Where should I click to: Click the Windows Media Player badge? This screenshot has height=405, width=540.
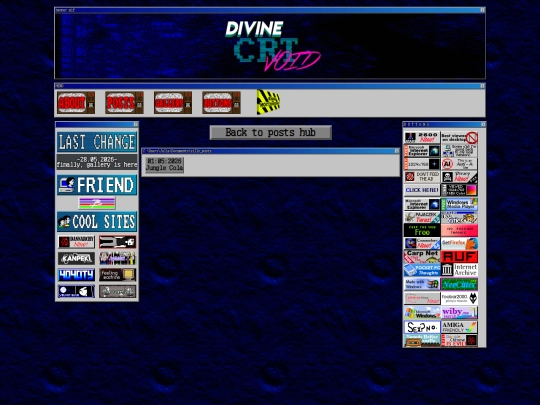coord(459,204)
